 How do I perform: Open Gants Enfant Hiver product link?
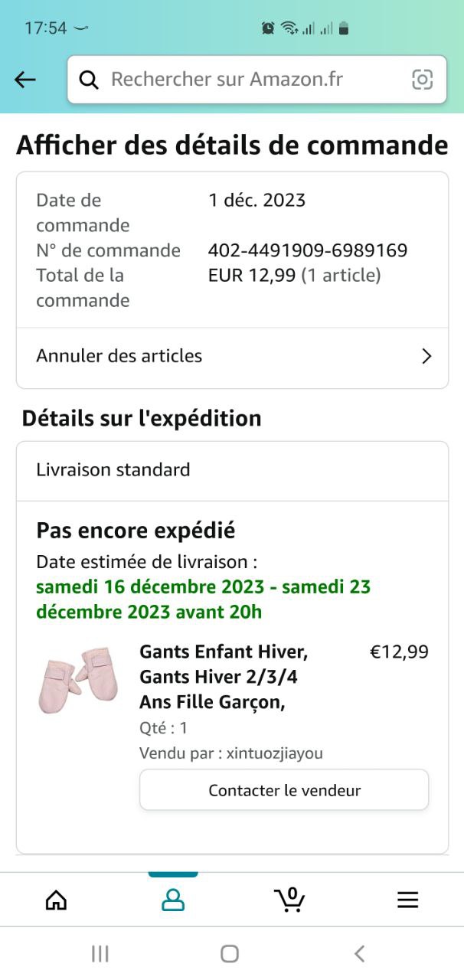point(224,677)
